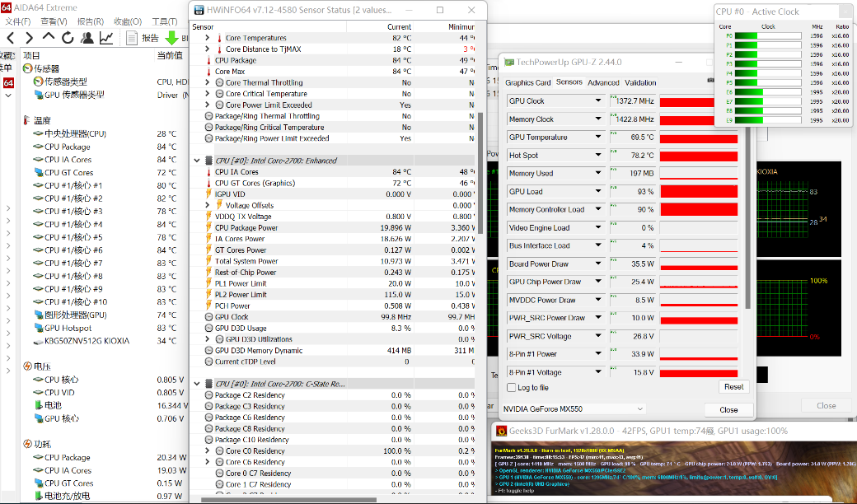The image size is (857, 504).
Task: Go back in AIDA64 navigation
Action: (11, 38)
